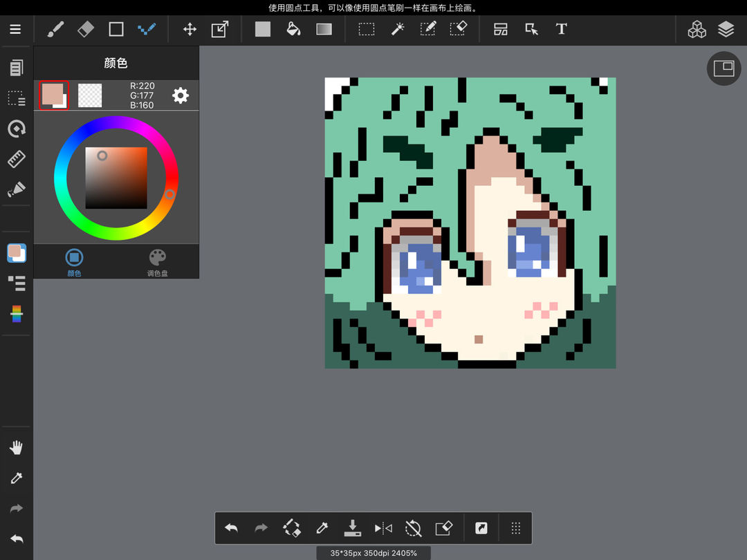Click the reset rotation icon
Image resolution: width=747 pixels, height=560 pixels.
click(x=413, y=528)
